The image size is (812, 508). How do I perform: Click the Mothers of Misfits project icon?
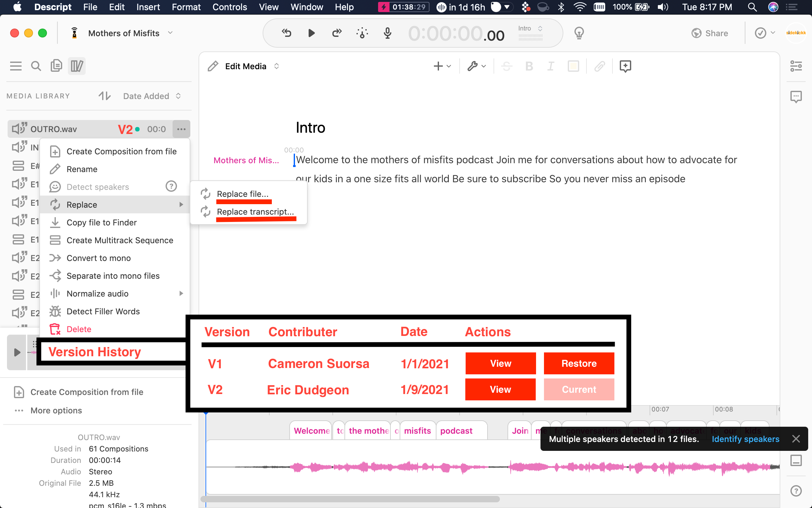(x=75, y=33)
